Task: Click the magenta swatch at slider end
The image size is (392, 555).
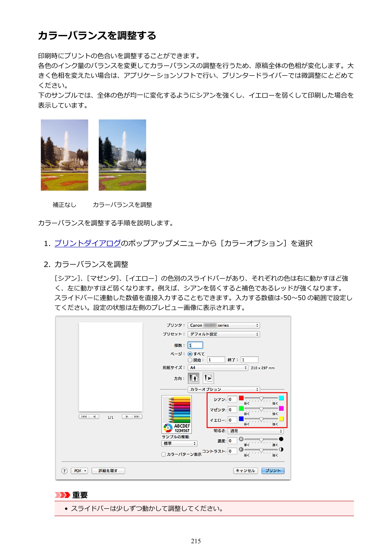Action: coord(281,408)
